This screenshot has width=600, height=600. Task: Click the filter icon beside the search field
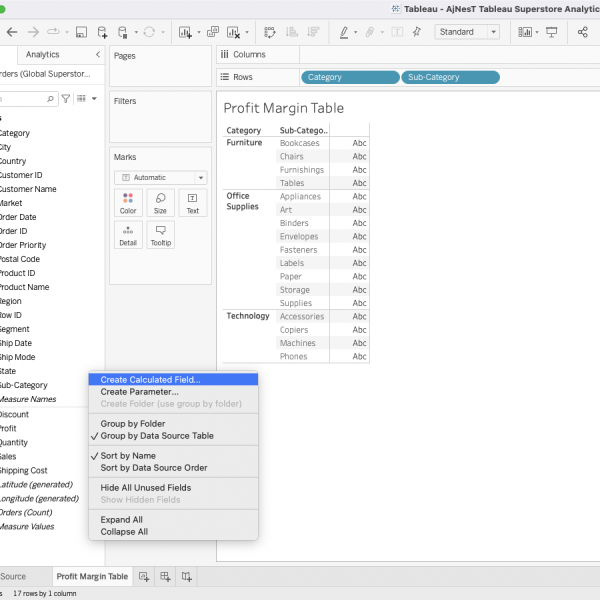pos(66,99)
